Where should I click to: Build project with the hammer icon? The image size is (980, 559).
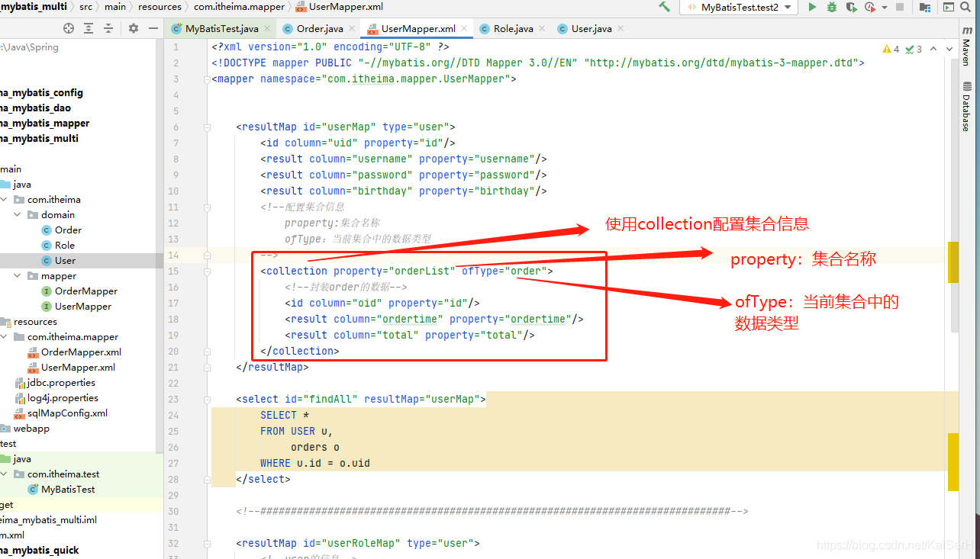click(x=664, y=7)
